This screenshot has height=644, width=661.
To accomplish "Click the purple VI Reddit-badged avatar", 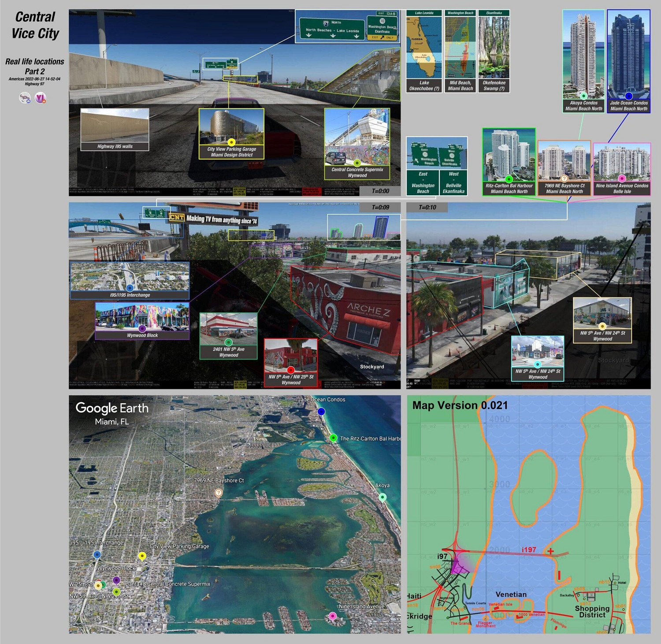I will pos(41,98).
